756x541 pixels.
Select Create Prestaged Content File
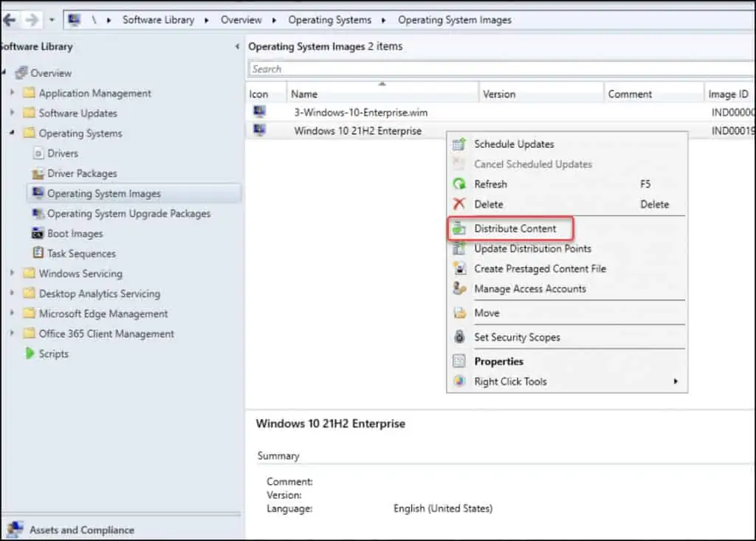(x=540, y=269)
